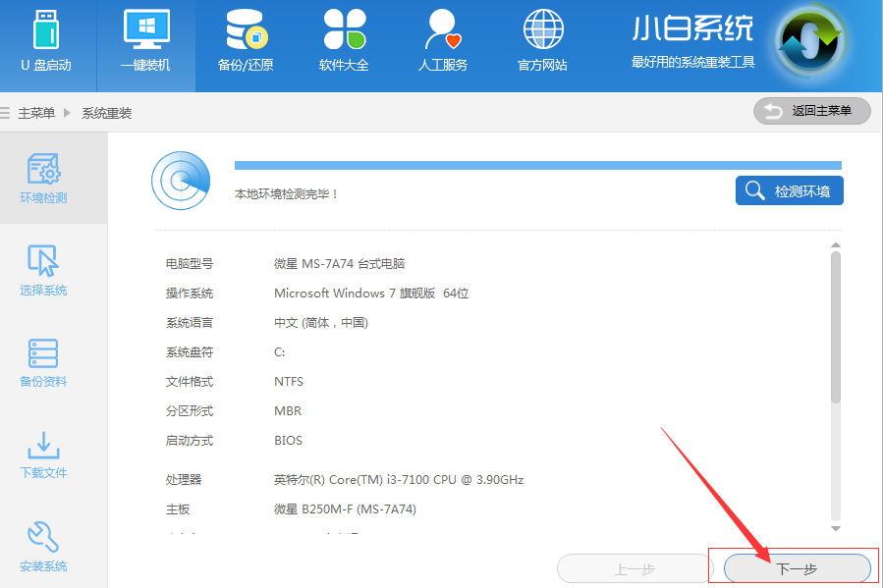The image size is (883, 588).
Task: Open 备份/还原 backup and restore
Action: [x=246, y=42]
